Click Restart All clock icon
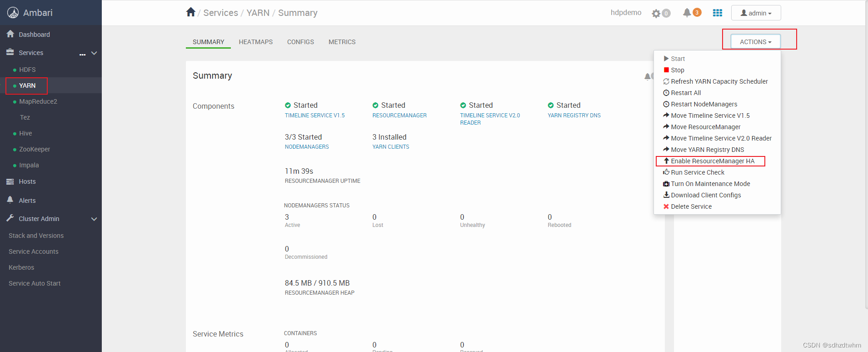The image size is (868, 352). click(x=666, y=93)
